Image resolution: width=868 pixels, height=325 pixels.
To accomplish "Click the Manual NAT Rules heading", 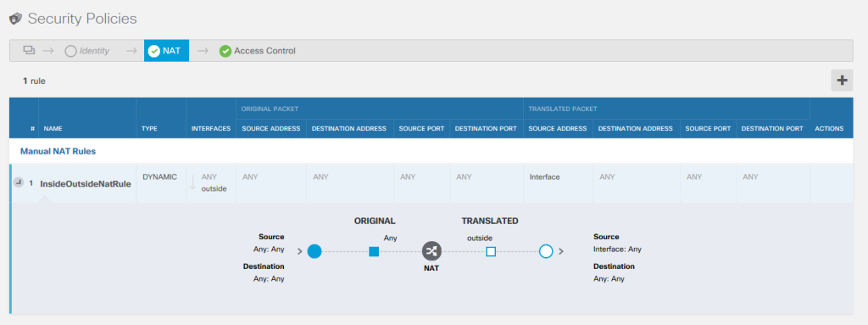I will (58, 151).
